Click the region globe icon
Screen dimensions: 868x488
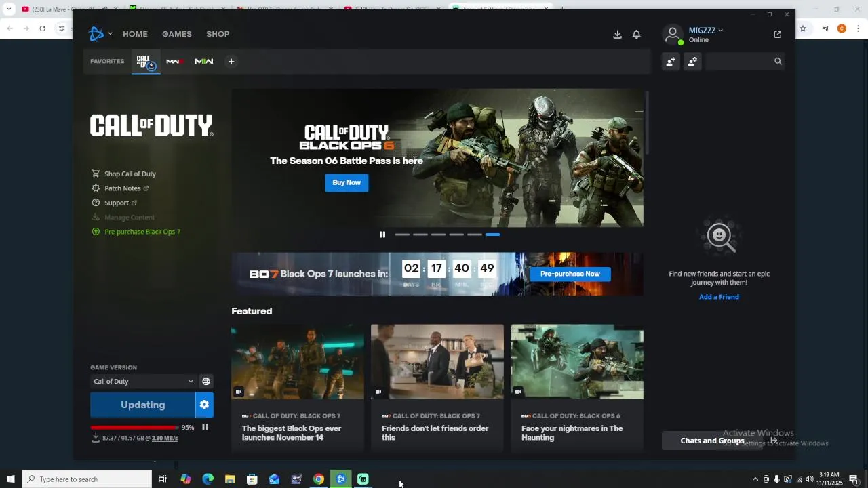point(206,382)
